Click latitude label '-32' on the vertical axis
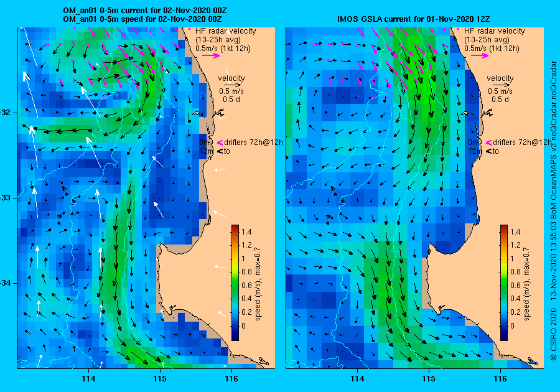 click(6, 113)
